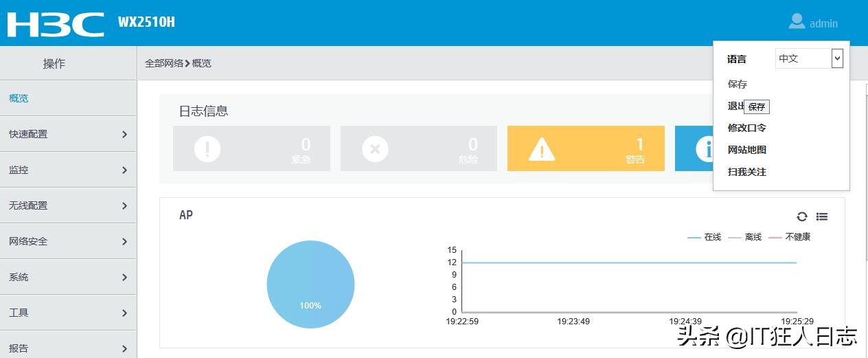
Task: Open the 警告 log card with count 1
Action: point(586,148)
